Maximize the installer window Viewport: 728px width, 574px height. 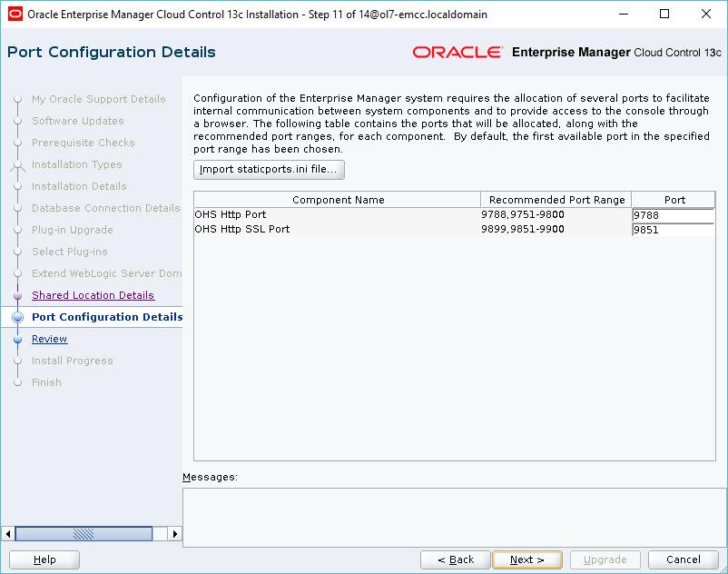click(x=664, y=14)
